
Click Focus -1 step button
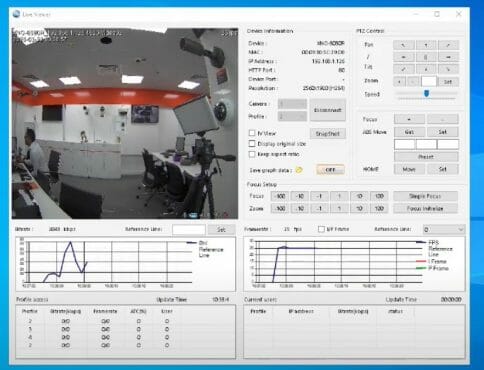tap(319, 196)
